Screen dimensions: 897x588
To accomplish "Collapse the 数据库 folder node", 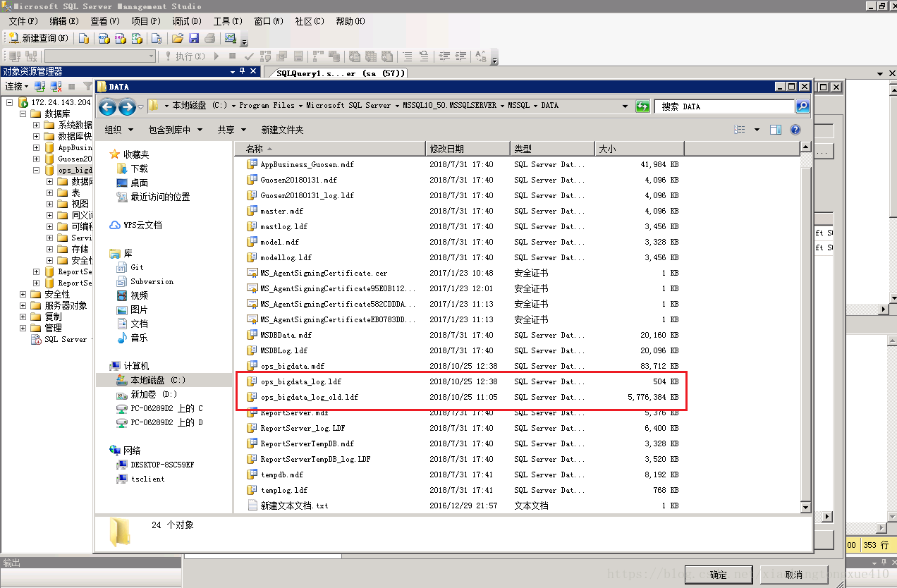I will tap(23, 114).
